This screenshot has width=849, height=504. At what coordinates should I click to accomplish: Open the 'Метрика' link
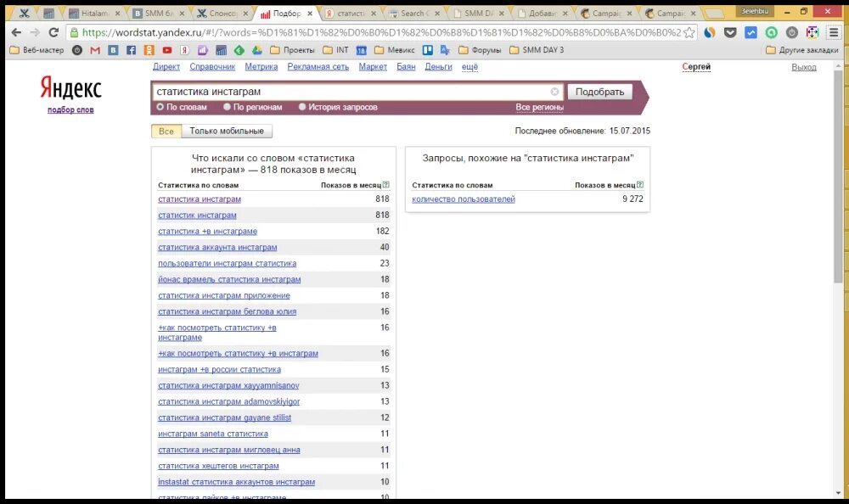261,66
